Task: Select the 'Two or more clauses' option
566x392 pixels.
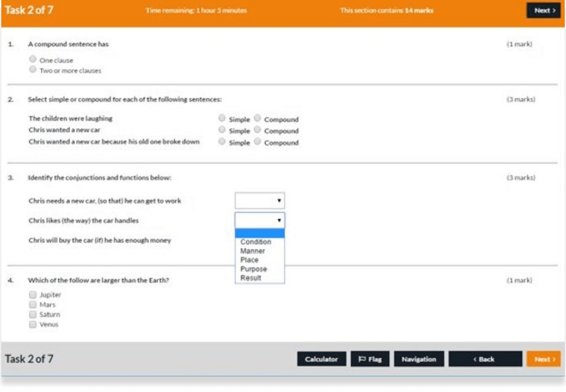Action: [33, 70]
